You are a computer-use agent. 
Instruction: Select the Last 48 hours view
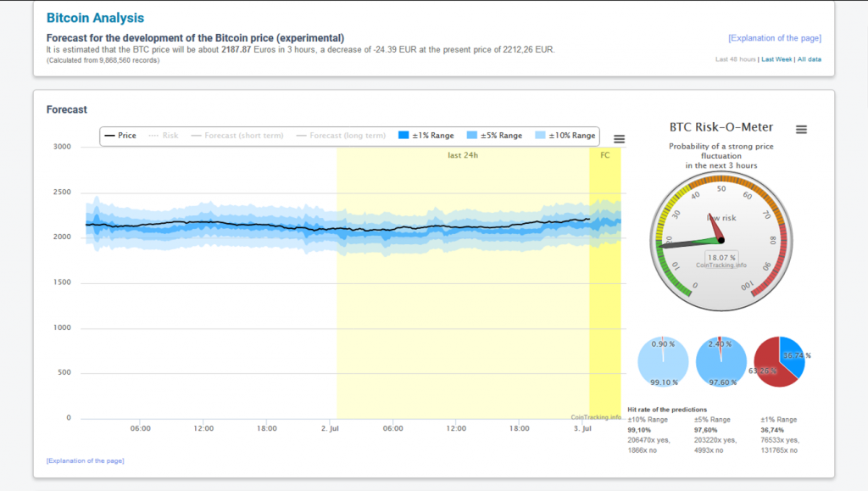(735, 59)
